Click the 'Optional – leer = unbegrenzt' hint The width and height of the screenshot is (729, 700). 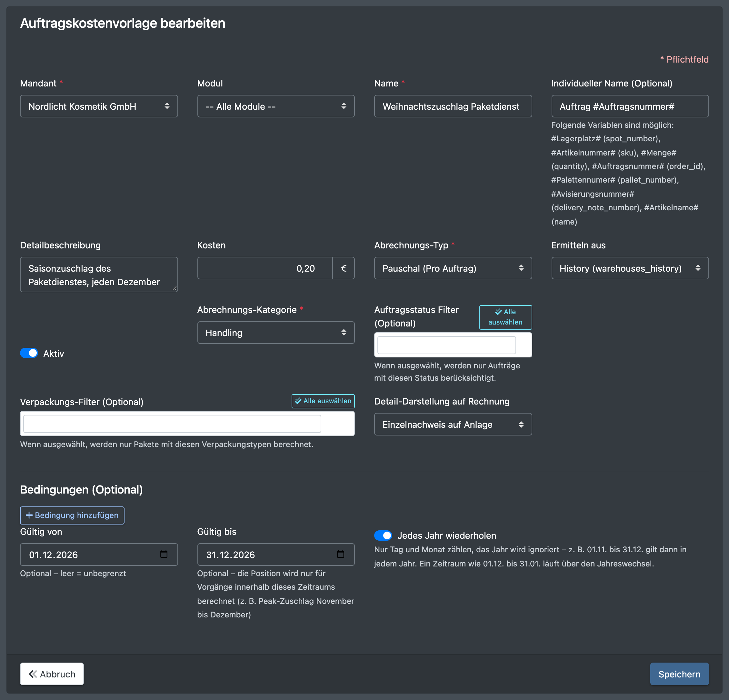(73, 573)
